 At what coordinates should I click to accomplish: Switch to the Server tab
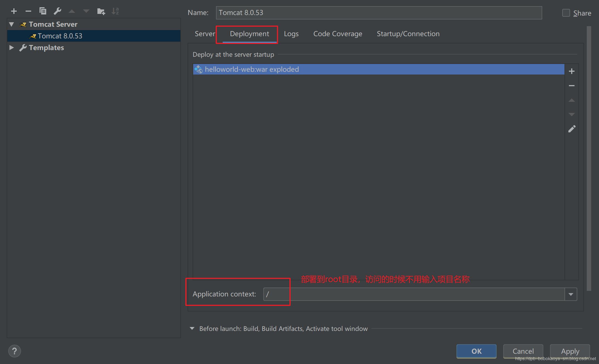click(x=205, y=34)
